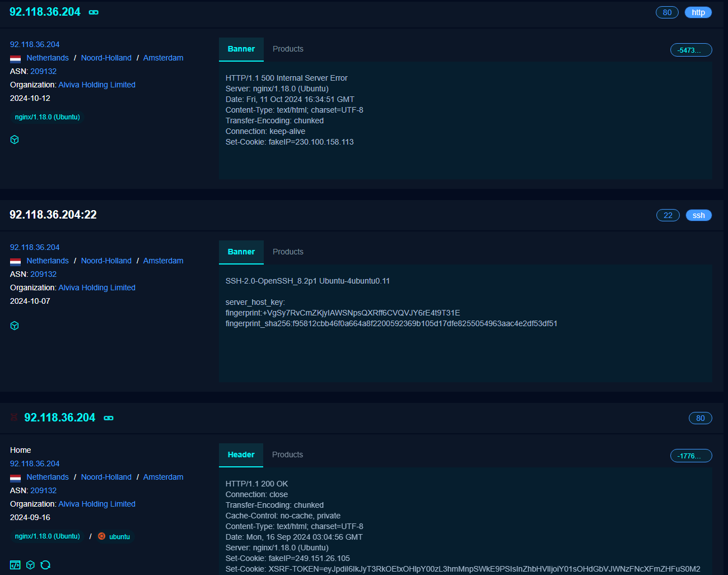The height and width of the screenshot is (575, 728).
Task: Switch to Products tab in the first result
Action: point(288,49)
